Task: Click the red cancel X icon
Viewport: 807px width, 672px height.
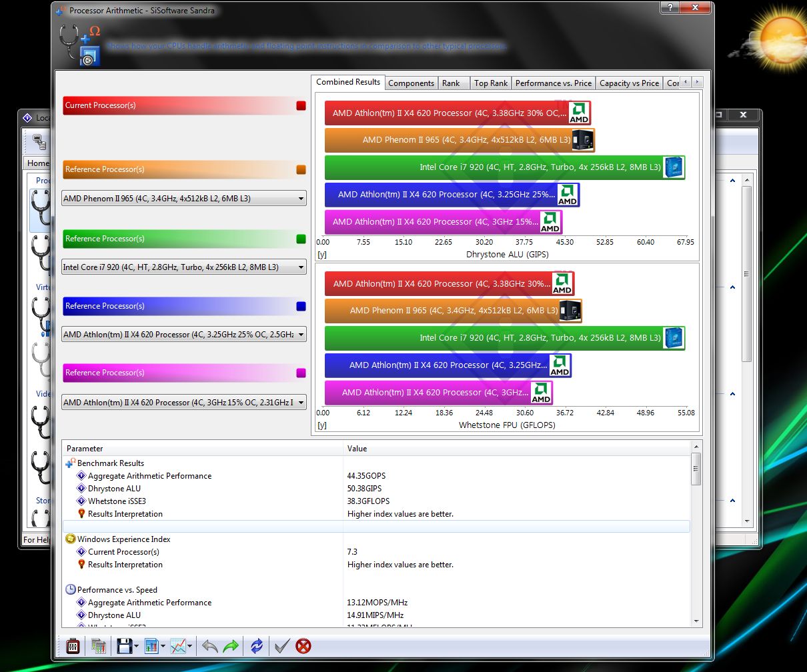Action: (x=303, y=645)
